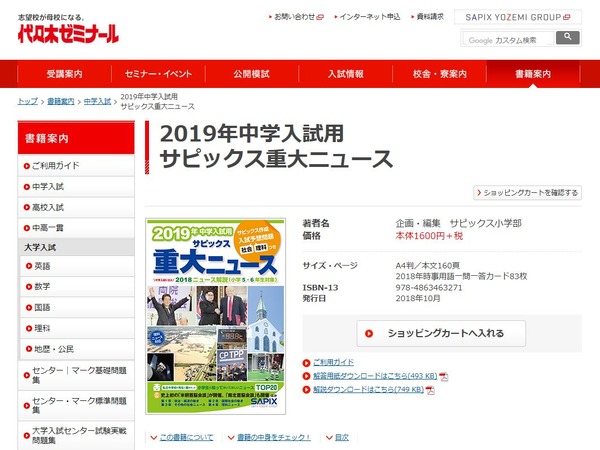600x450 pixels.
Task: Jump to 目次 section
Action: [x=342, y=437]
